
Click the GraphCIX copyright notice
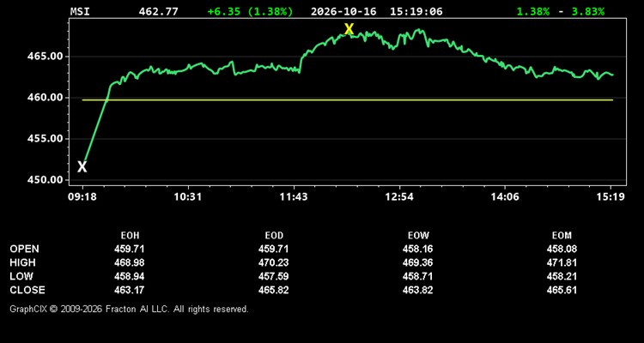click(129, 309)
